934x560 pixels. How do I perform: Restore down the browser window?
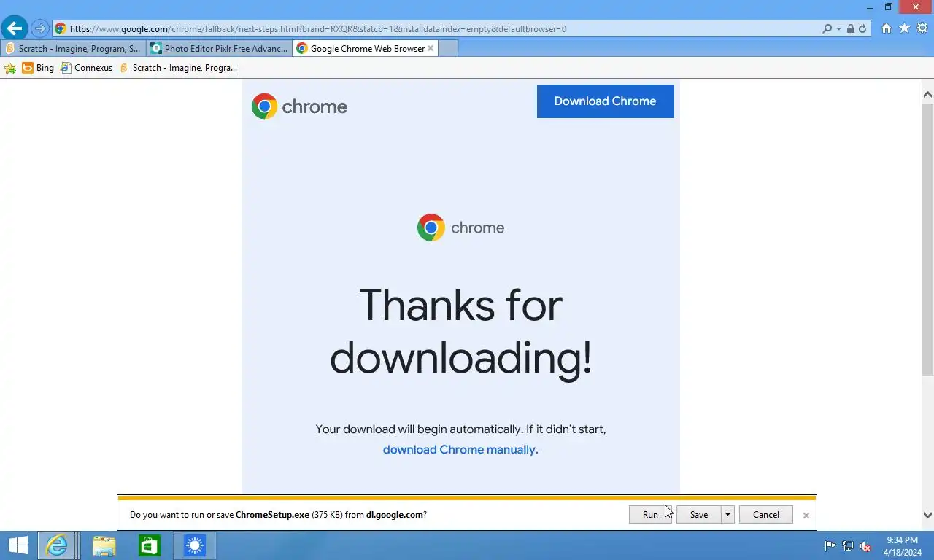[889, 7]
